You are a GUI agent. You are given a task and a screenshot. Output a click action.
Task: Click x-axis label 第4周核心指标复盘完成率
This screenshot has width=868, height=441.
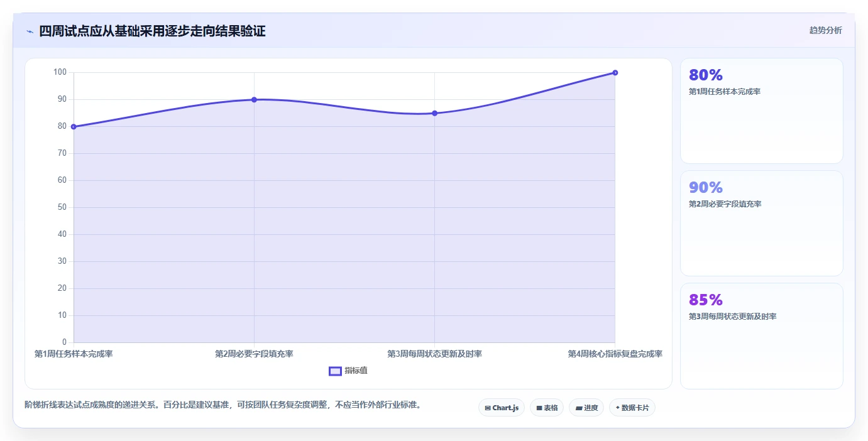coord(615,354)
